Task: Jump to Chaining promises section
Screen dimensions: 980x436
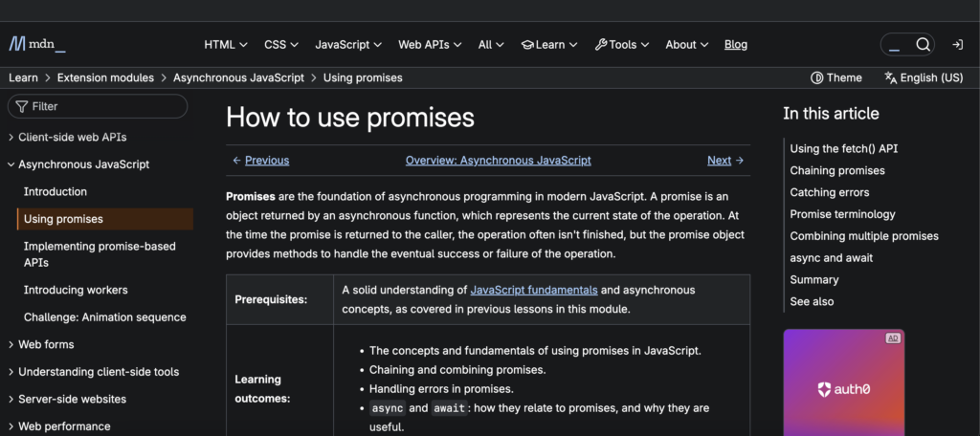Action: 837,171
